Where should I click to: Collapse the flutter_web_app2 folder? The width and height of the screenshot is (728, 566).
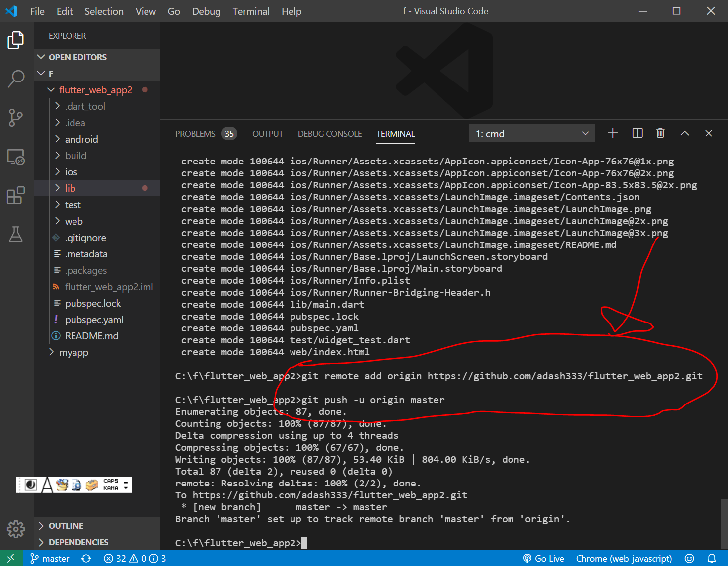click(x=97, y=90)
